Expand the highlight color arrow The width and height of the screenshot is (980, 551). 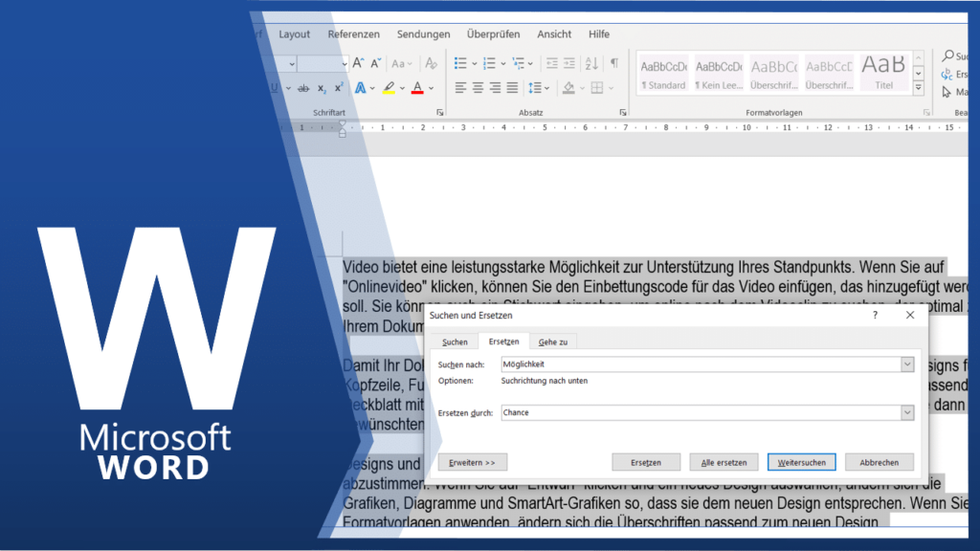tap(402, 89)
